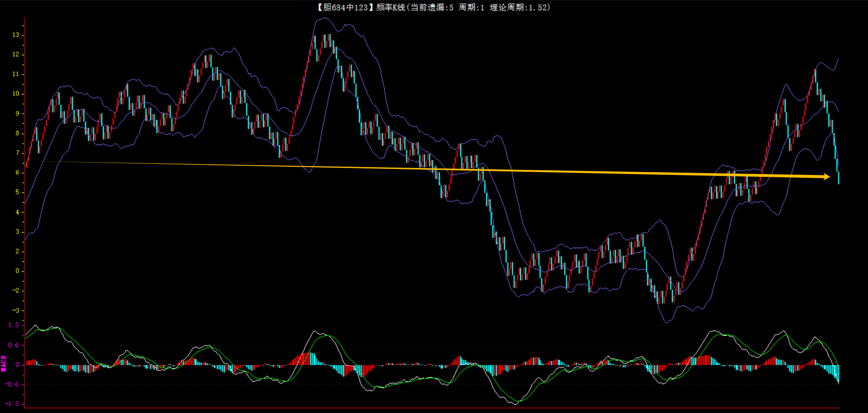Click the magenta MACD indicator label
This screenshot has width=868, height=413.
click(4, 364)
